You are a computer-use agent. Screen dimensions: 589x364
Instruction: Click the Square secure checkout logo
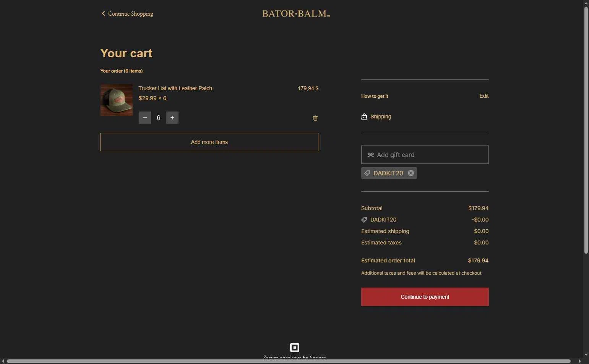tap(295, 348)
